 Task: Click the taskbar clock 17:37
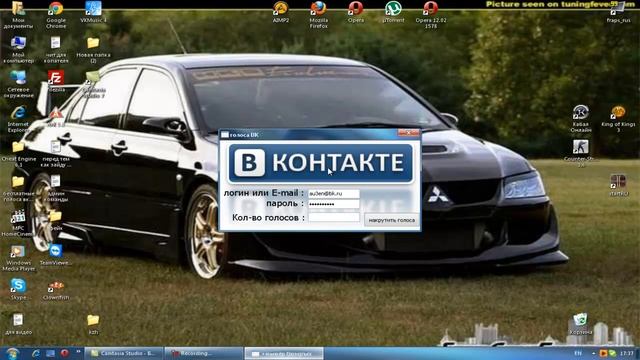coord(627,353)
